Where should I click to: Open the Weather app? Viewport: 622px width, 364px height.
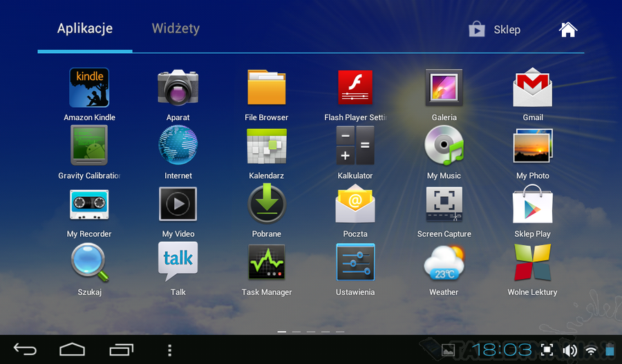coord(444,262)
